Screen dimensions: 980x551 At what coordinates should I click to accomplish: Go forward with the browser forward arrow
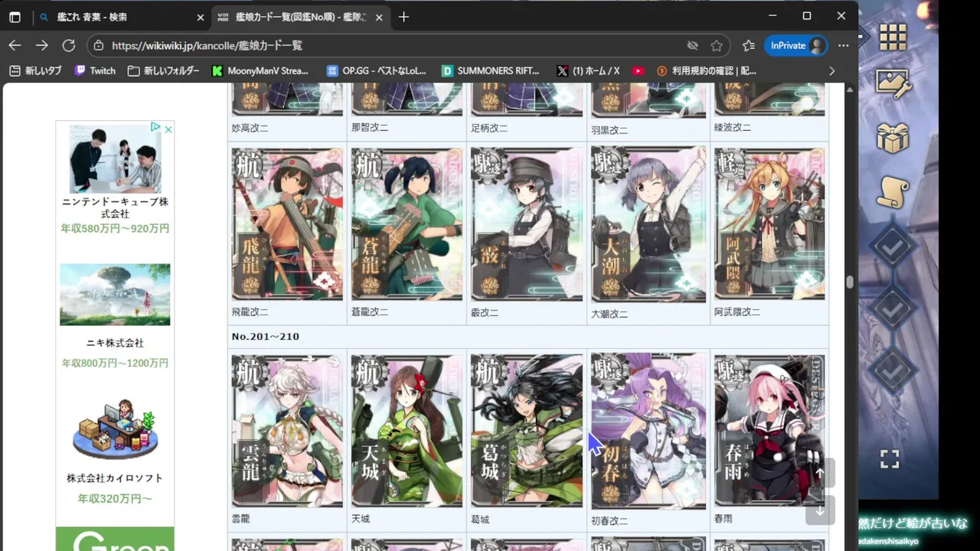point(41,46)
